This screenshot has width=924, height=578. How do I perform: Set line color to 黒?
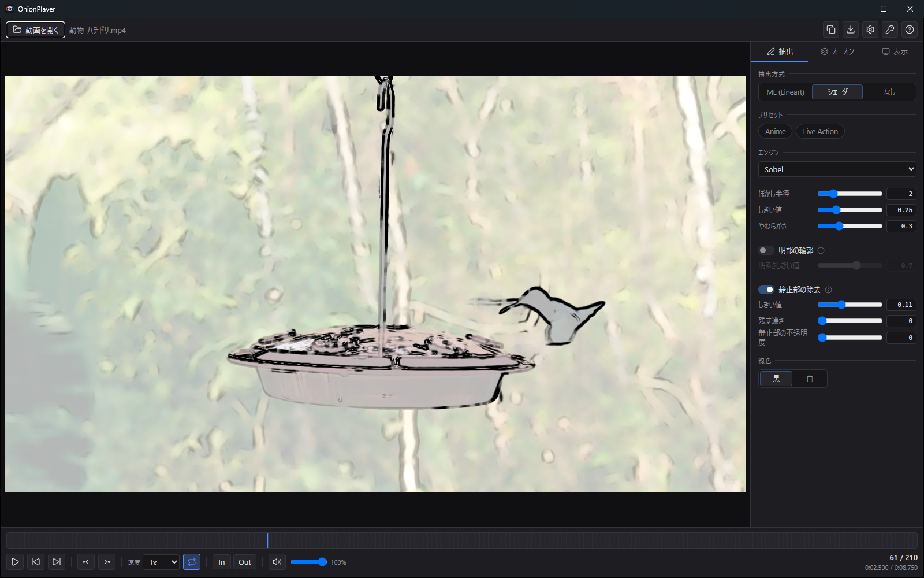[776, 379]
